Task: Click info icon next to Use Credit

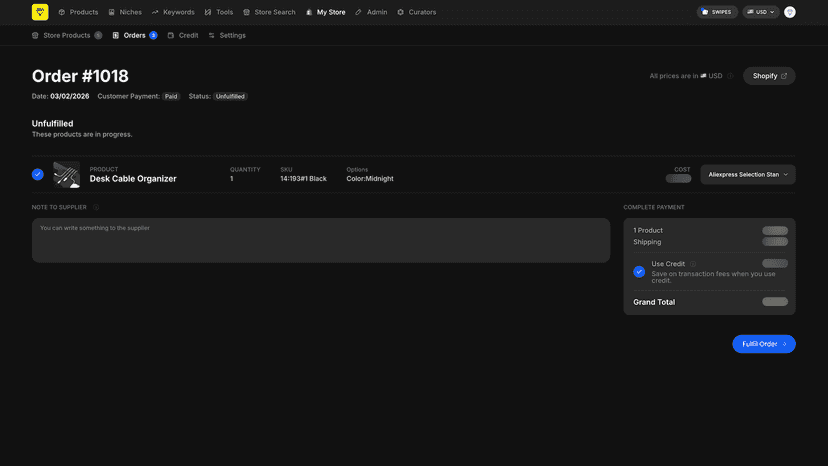Action: click(693, 264)
